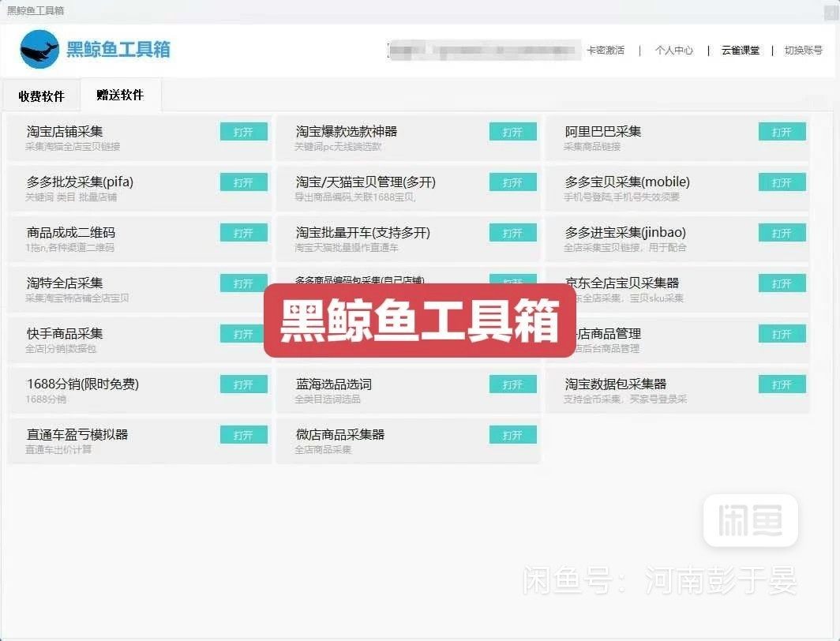Switch to the 赠送软件 tab
Image resolution: width=840 pixels, height=641 pixels.
click(121, 95)
